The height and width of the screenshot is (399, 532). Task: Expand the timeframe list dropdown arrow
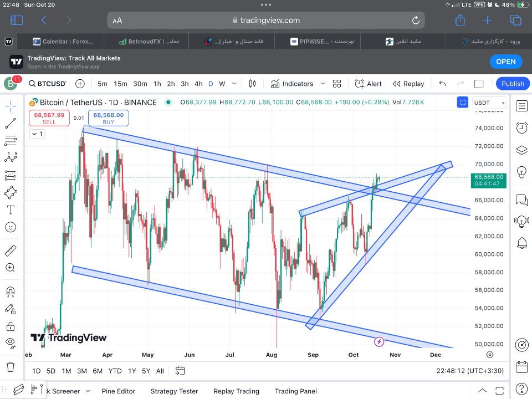click(x=234, y=84)
